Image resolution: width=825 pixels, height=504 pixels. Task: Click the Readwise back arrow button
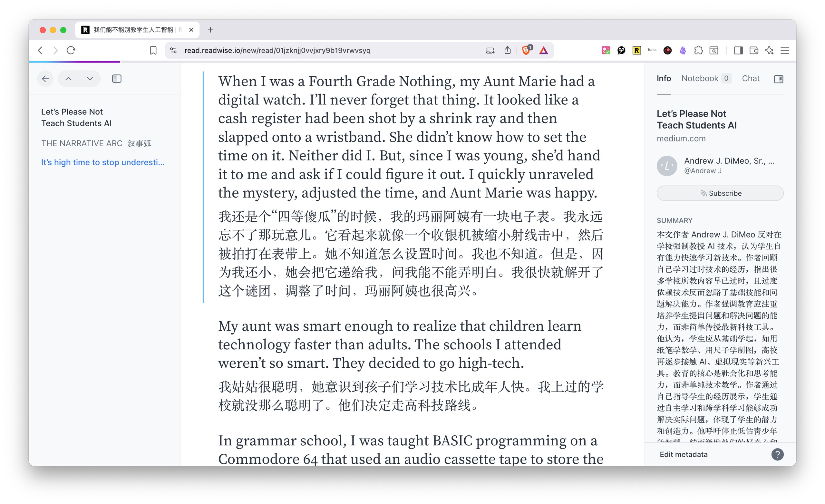(45, 79)
